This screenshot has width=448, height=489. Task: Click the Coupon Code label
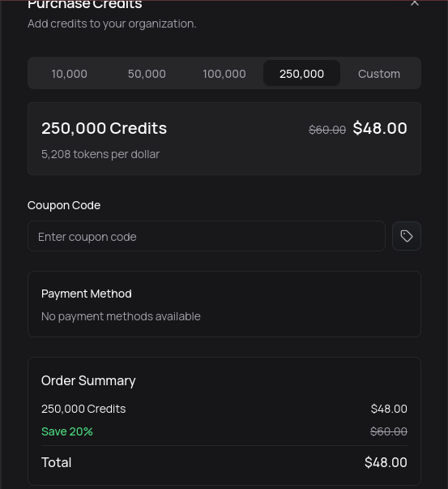pos(64,205)
